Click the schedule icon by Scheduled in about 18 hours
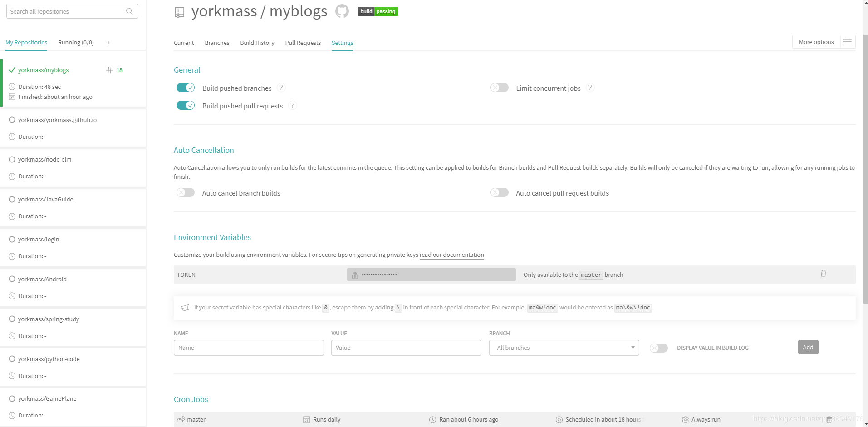The image size is (868, 427). coord(559,420)
